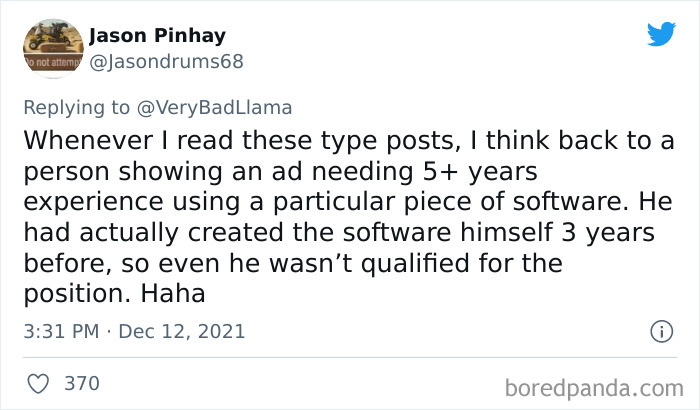Like the tweet with the heart icon
The image size is (700, 410).
click(39, 382)
